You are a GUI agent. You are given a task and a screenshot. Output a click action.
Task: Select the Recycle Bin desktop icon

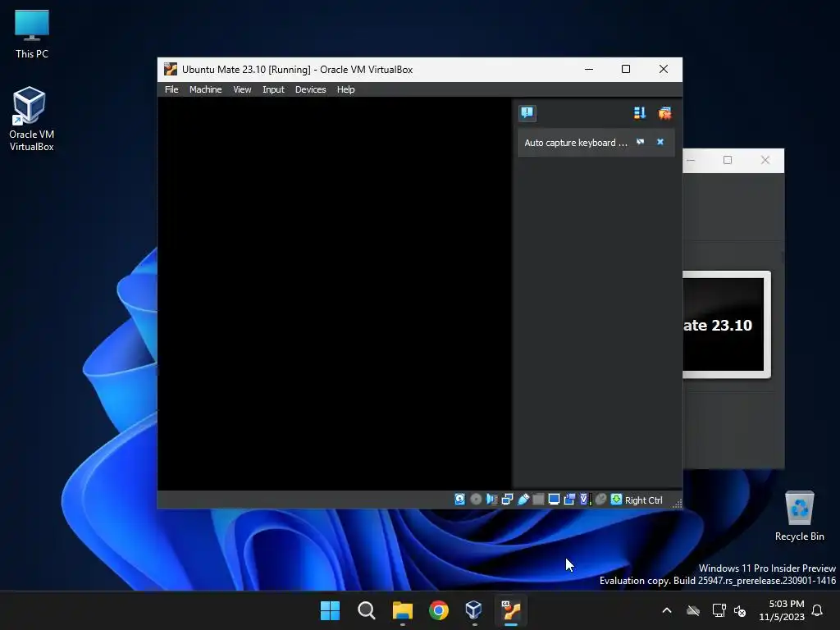click(799, 516)
